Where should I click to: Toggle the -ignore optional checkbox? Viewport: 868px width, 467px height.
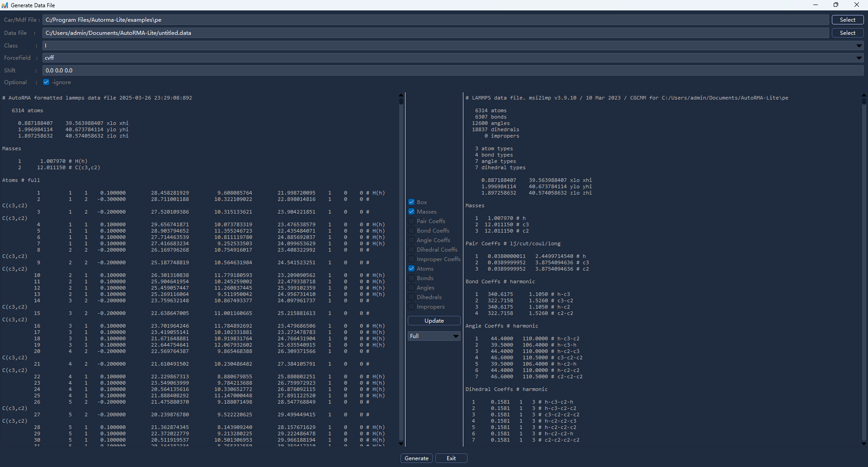(46, 82)
